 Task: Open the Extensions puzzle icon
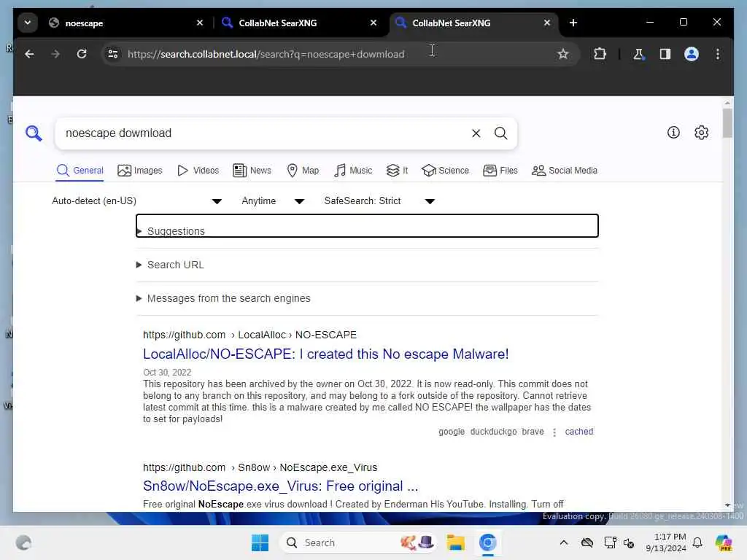click(x=600, y=54)
